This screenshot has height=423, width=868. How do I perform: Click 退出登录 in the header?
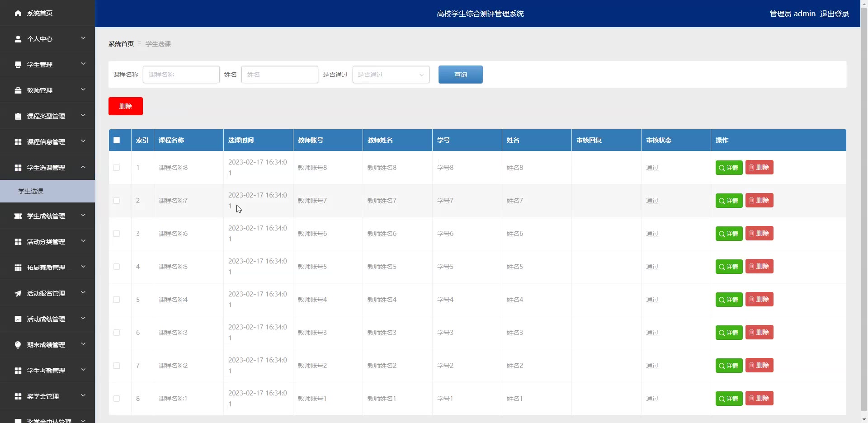tap(834, 14)
